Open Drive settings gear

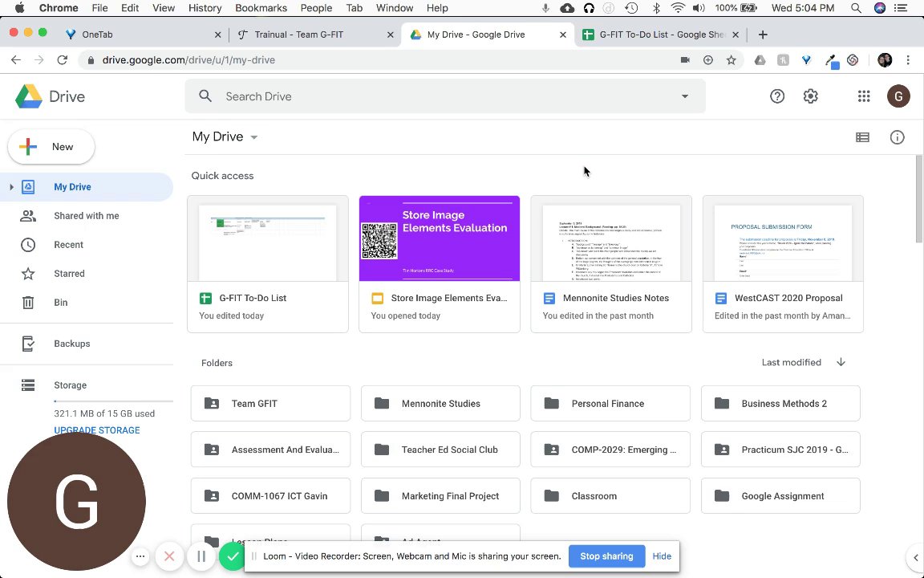[811, 96]
